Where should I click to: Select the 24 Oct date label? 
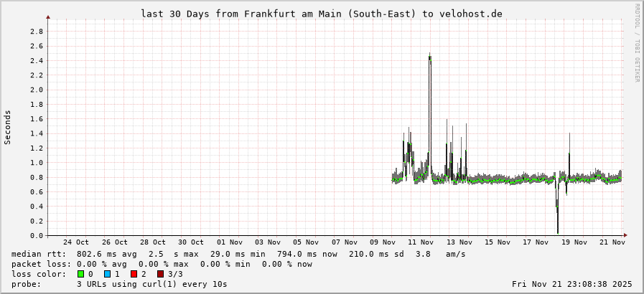tap(76, 242)
